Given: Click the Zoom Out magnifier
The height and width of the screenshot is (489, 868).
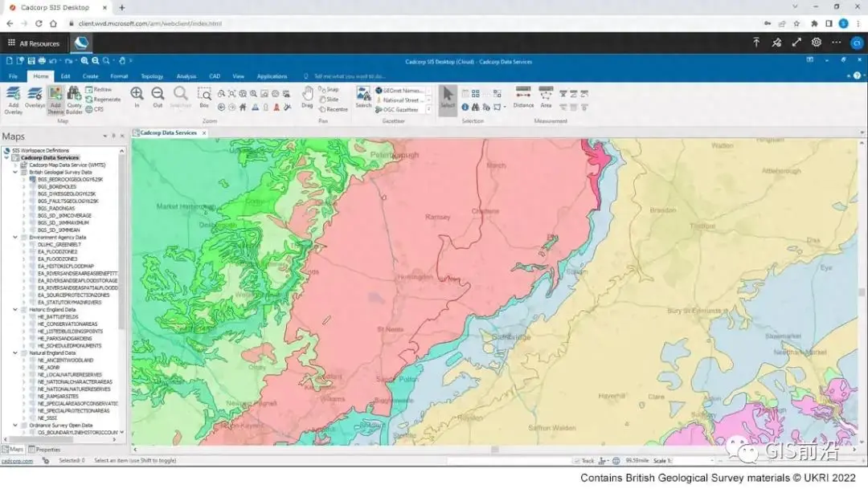Looking at the screenshot, I should (158, 95).
